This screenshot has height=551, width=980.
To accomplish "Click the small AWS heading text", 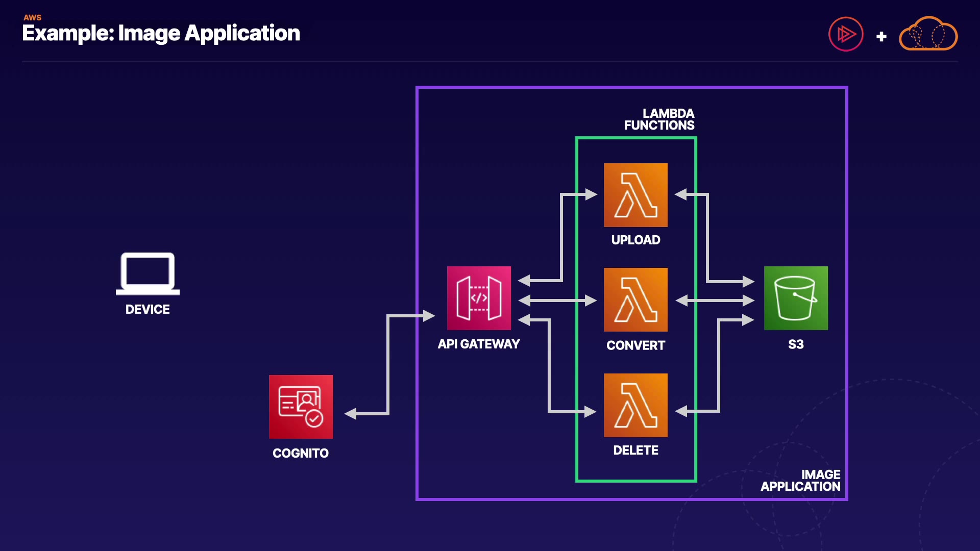I will coord(32,17).
